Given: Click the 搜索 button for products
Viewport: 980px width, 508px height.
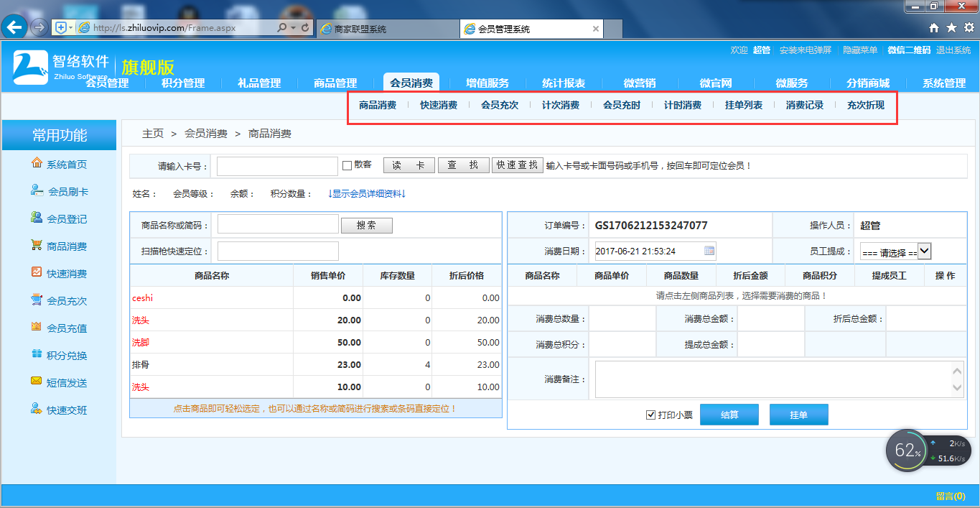Looking at the screenshot, I should tap(367, 226).
